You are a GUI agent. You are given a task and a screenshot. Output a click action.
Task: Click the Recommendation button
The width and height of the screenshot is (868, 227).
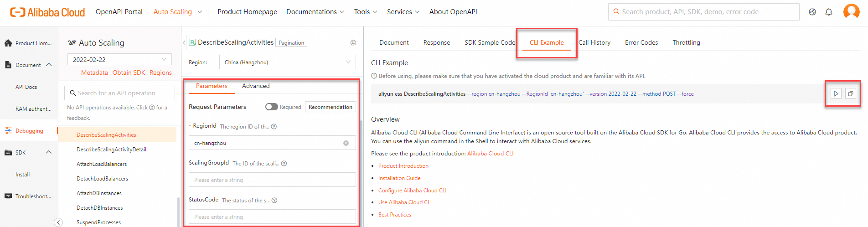[330, 107]
